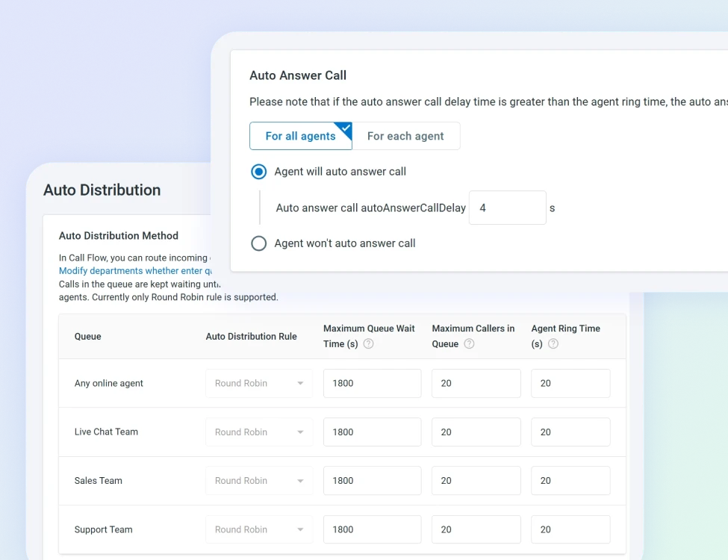Open Round Robin dropdown for Any online agent

click(x=259, y=383)
